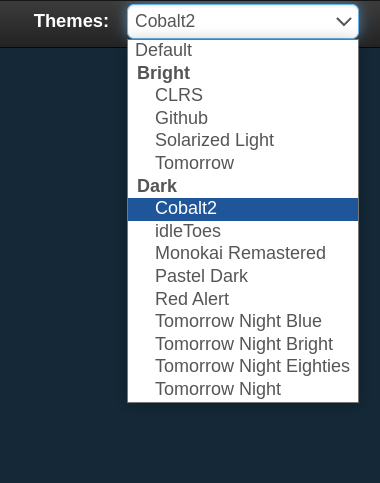Click the Dark group header
Viewport: 380px width, 483px height.
point(157,186)
